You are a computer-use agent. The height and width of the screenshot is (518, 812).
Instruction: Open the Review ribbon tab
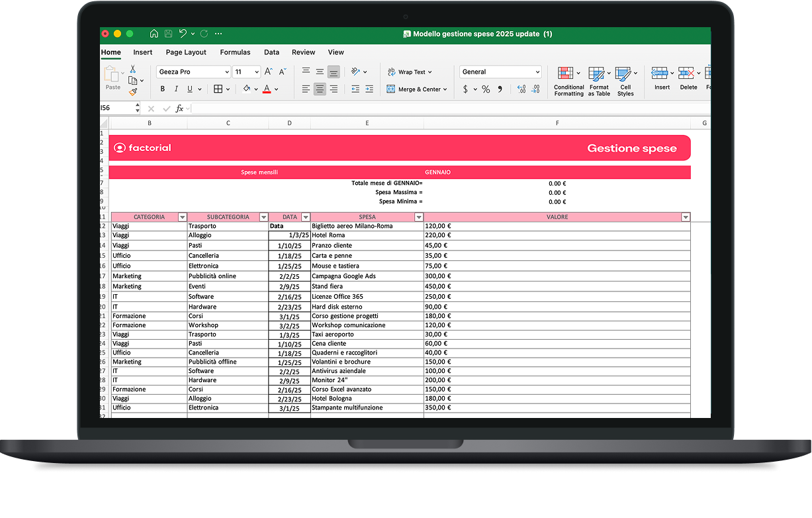click(304, 52)
